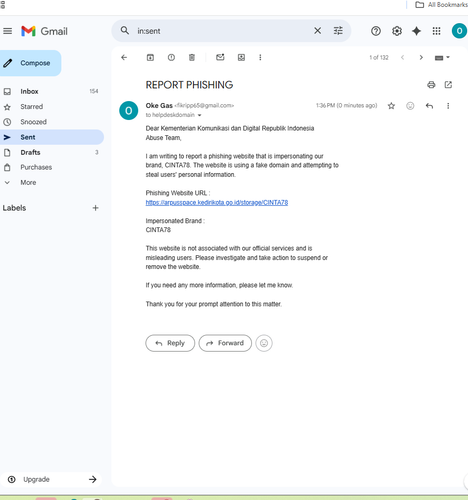
Task: Click the Forward button
Action: pos(225,343)
